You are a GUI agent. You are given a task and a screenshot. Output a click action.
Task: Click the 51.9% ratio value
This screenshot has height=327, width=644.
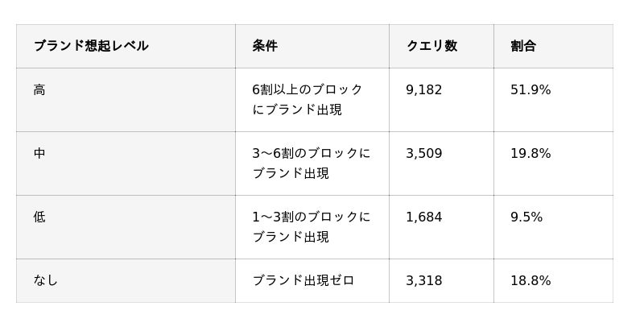pyautogui.click(x=530, y=89)
